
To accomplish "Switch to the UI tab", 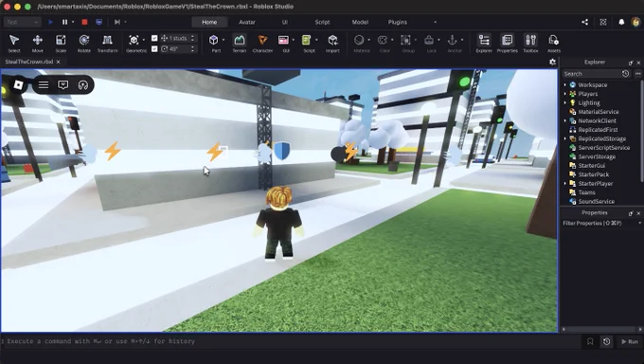I will coord(285,22).
